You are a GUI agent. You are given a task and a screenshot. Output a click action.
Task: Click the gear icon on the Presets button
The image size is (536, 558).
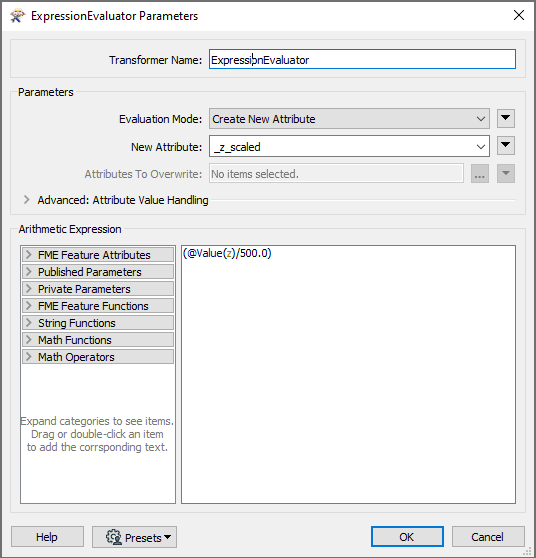point(114,537)
